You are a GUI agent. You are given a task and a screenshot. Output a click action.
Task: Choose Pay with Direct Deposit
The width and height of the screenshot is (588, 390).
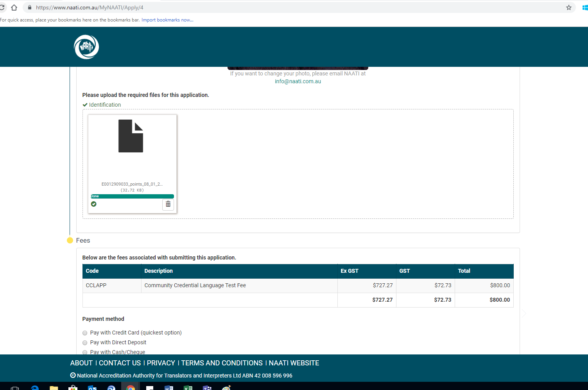click(85, 343)
